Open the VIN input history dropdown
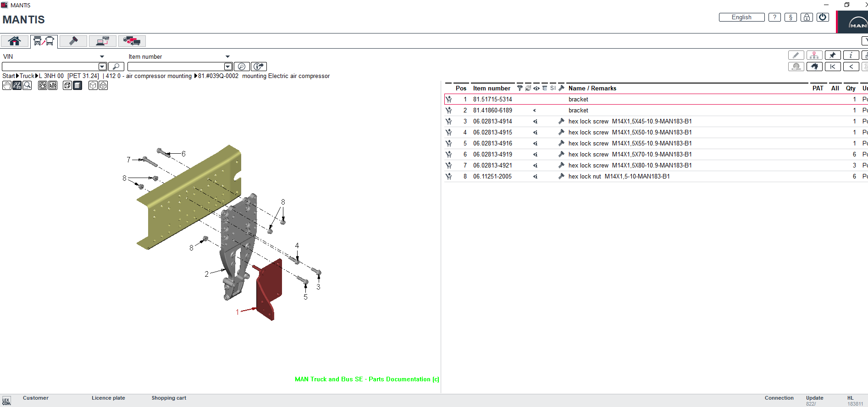The image size is (868, 407). tap(103, 67)
